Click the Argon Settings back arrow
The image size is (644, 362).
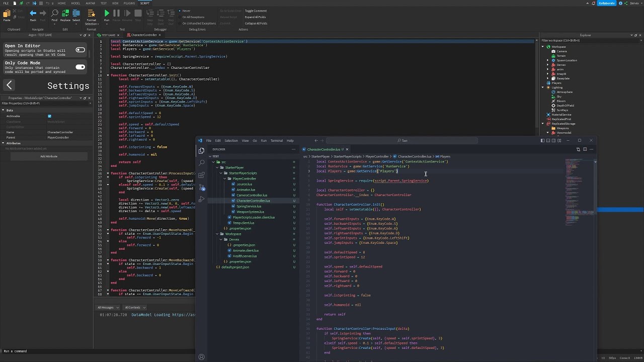tap(9, 85)
